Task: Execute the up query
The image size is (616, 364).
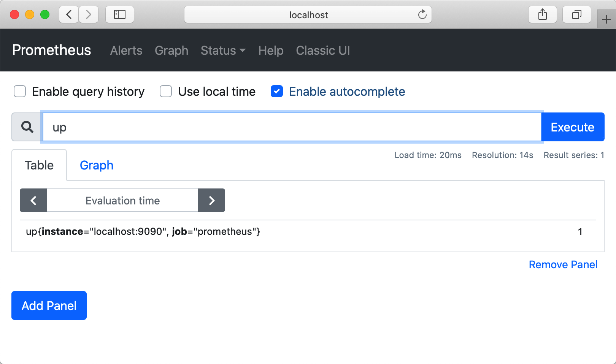Action: (x=573, y=127)
